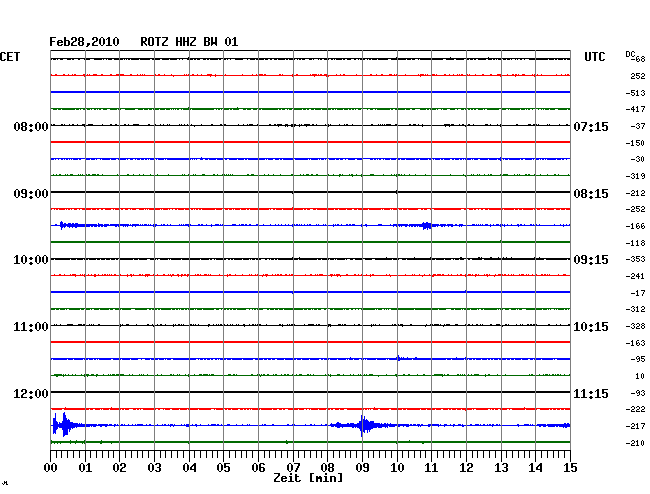Image resolution: width=650 pixels, height=494 pixels.
Task: Click DC offset value -241
Action: 635,276
